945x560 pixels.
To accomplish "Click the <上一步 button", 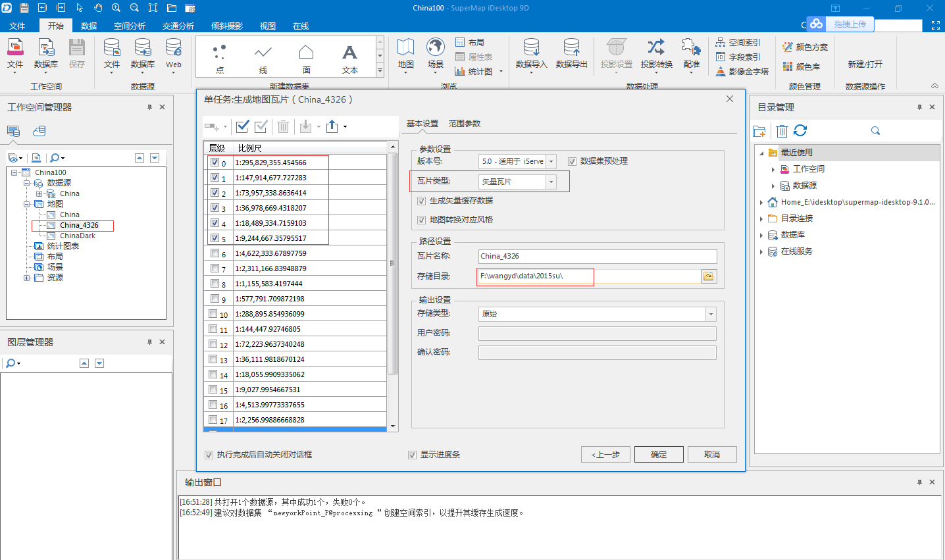I will click(605, 455).
